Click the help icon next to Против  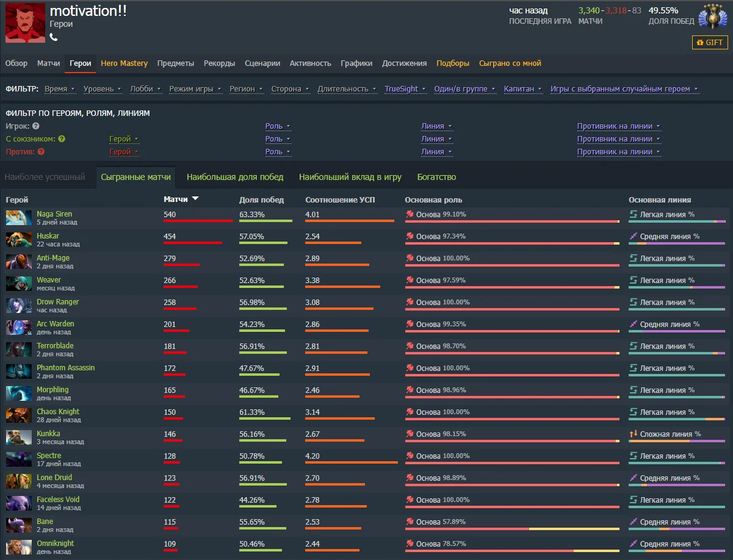(x=41, y=152)
